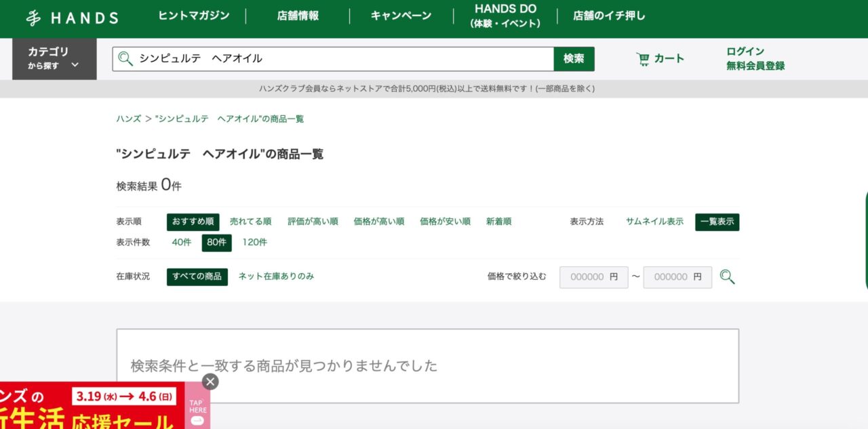Click the green 検索 button
Screen dimensions: 868x429
click(574, 59)
